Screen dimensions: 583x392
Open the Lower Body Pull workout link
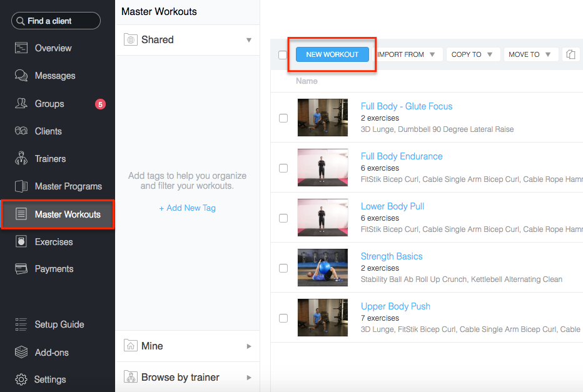click(392, 206)
